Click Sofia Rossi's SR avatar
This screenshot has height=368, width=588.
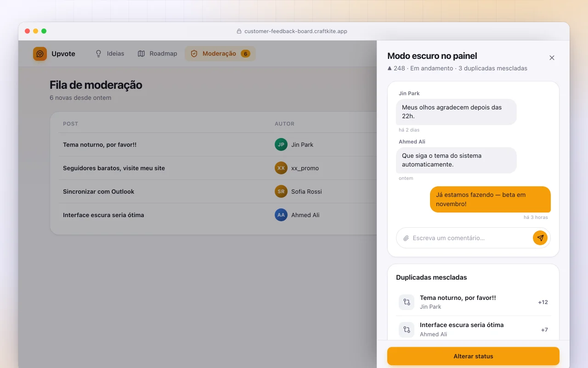281,191
